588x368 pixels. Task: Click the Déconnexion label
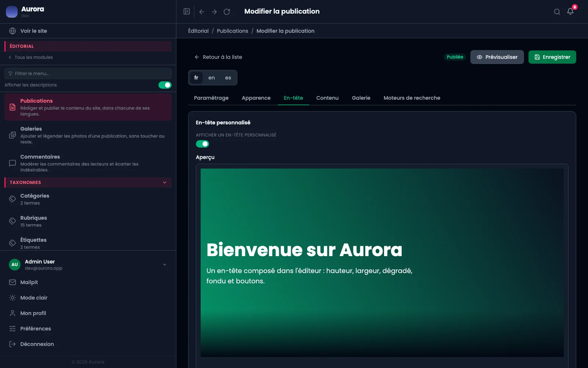[x=37, y=344]
